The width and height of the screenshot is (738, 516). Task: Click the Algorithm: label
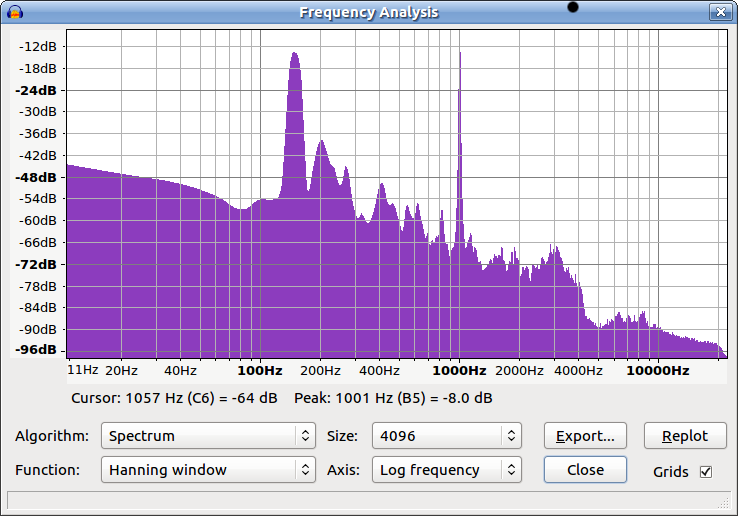[52, 435]
